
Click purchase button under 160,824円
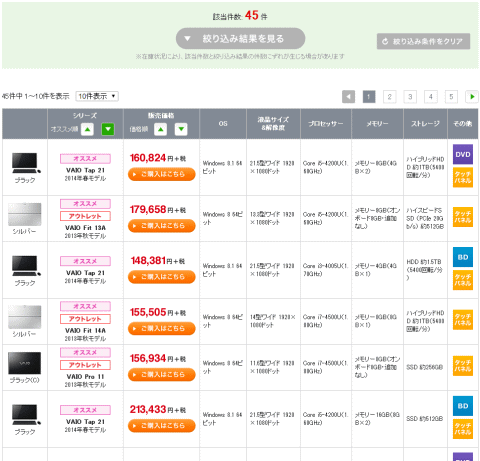pyautogui.click(x=162, y=174)
